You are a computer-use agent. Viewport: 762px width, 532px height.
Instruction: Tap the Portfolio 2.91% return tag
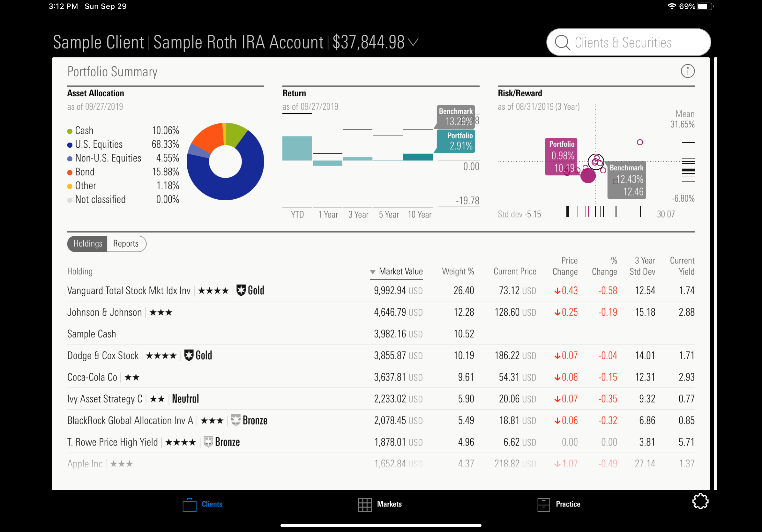[455, 141]
